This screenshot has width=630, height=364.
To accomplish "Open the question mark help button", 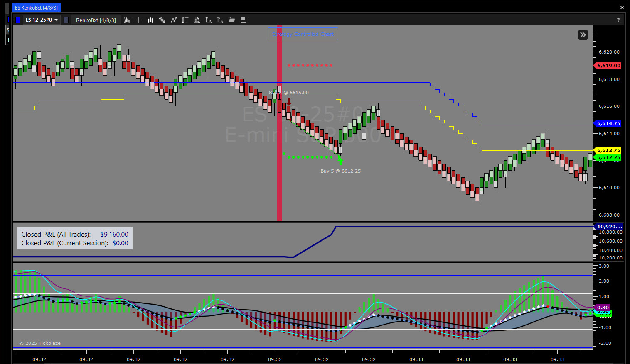I will (x=618, y=20).
